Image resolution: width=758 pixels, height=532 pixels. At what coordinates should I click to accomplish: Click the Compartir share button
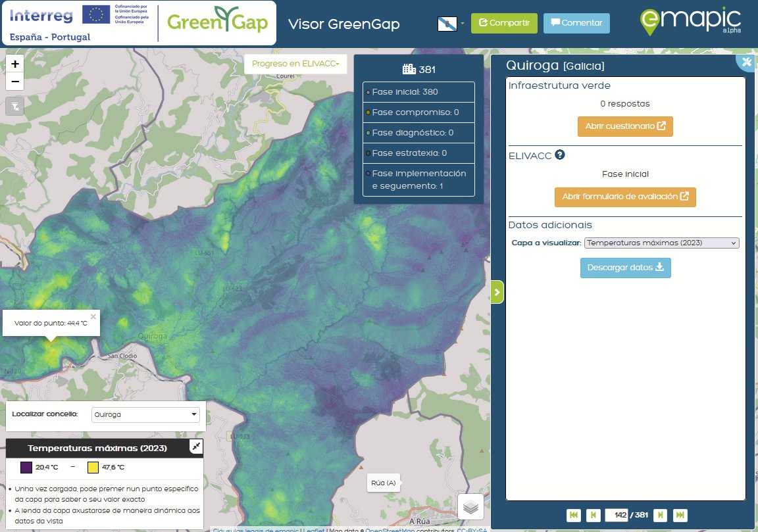click(504, 23)
